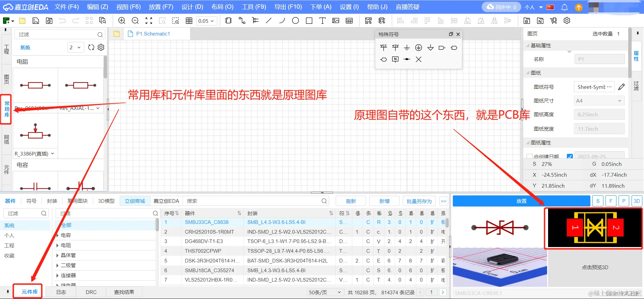644x299 pixels.
Task: Click the find and replace icon
Action: [103, 21]
